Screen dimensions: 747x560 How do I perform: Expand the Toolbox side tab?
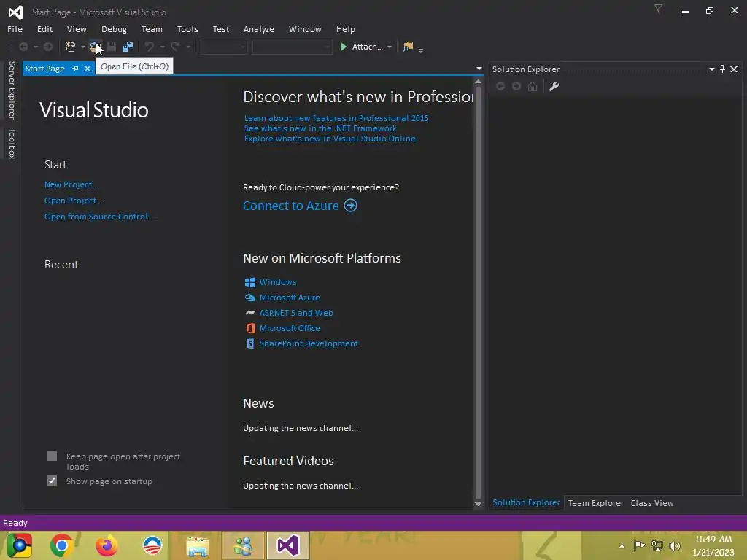click(12, 144)
